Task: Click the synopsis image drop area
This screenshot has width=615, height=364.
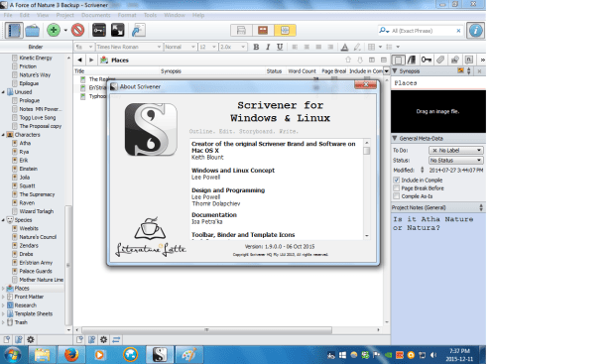Action: coord(437,111)
